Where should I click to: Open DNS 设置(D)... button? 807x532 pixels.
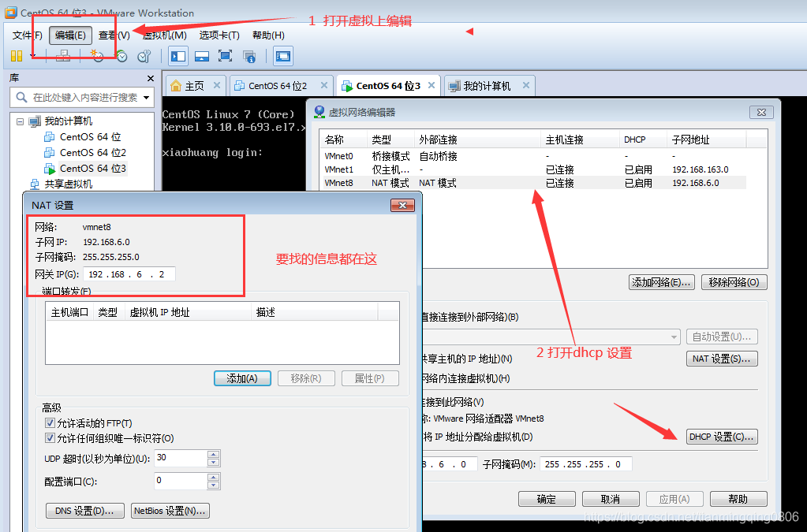(x=85, y=511)
